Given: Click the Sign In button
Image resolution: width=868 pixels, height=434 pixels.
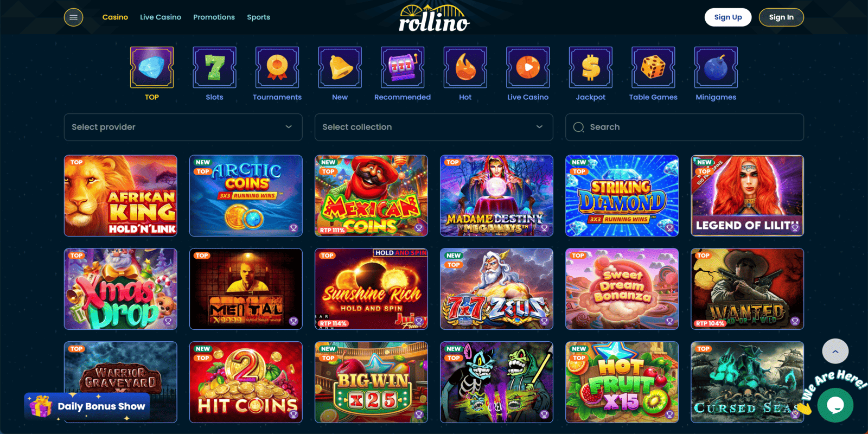Looking at the screenshot, I should (x=781, y=17).
